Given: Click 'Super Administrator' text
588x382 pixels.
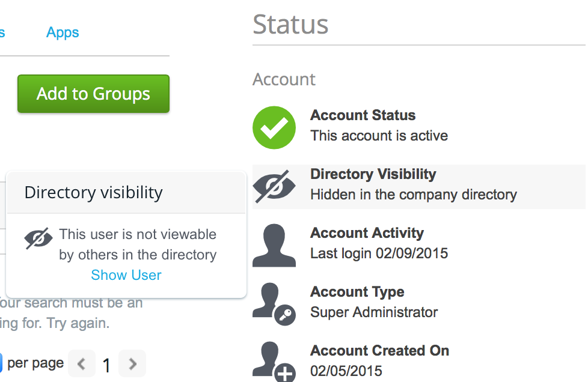Looking at the screenshot, I should point(374,312).
